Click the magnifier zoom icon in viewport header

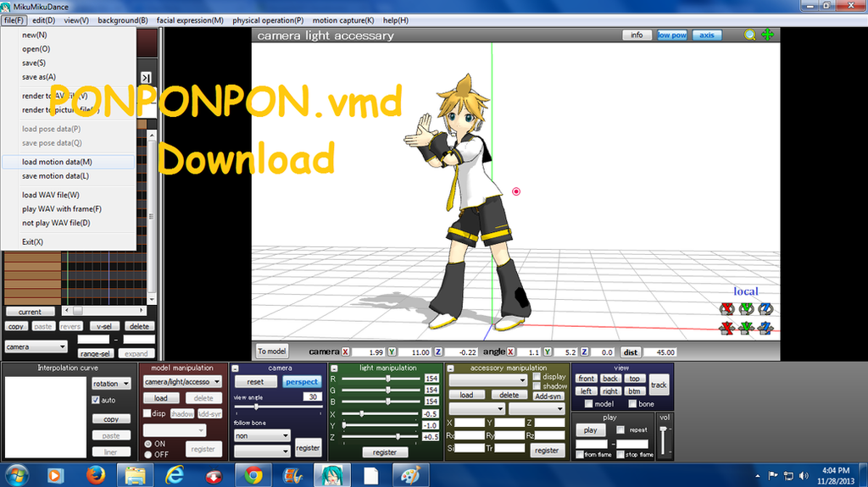point(749,35)
